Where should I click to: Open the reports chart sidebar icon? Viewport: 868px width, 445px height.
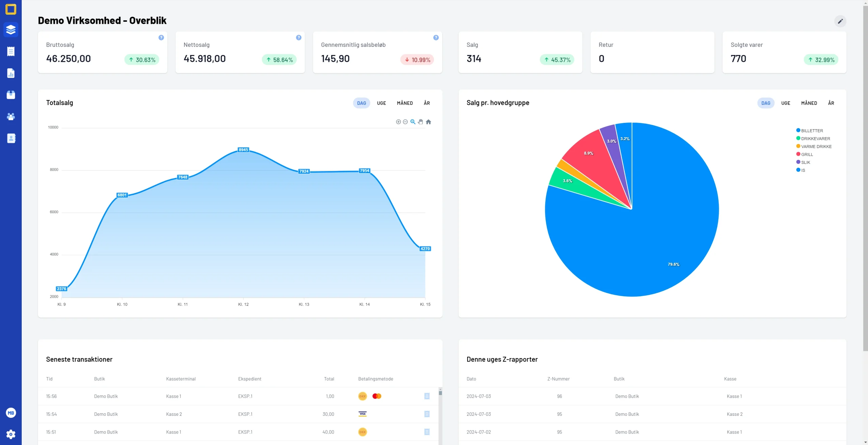(11, 73)
